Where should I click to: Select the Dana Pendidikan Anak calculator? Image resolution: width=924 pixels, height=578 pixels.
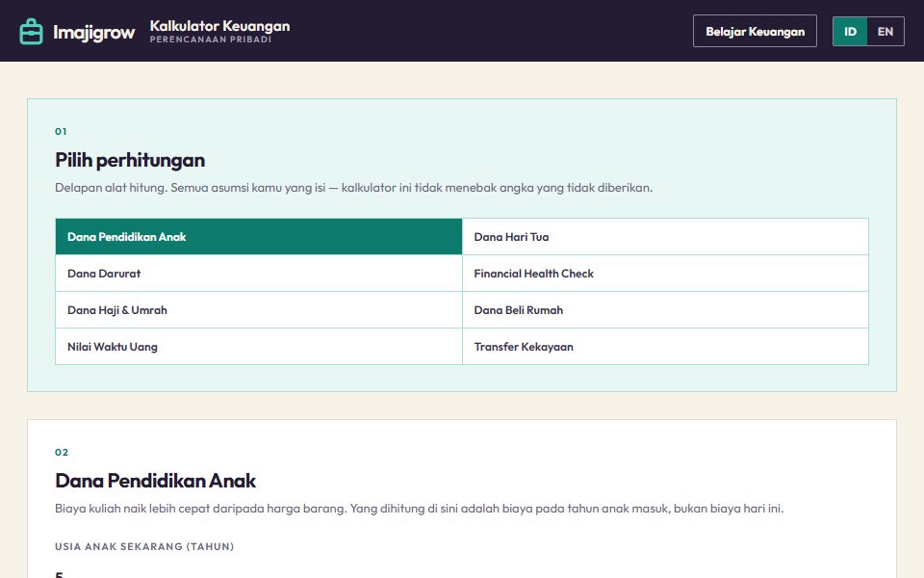[x=259, y=237]
